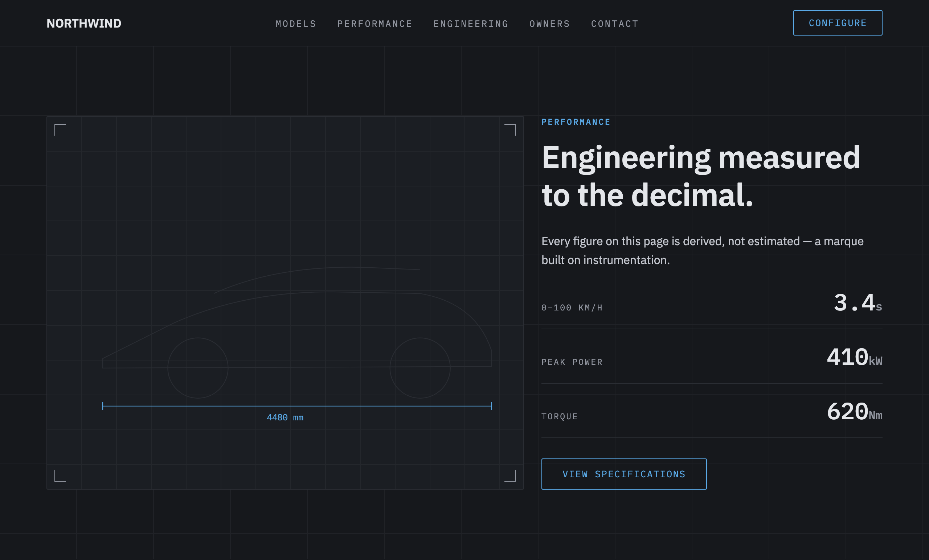Go to Performance in the navigation bar
This screenshot has width=929, height=560.
click(375, 24)
